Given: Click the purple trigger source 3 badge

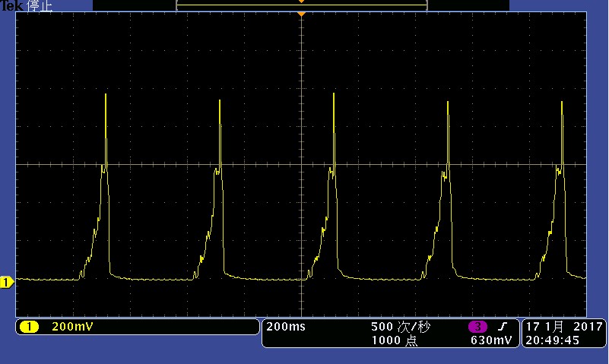Looking at the screenshot, I should point(477,327).
